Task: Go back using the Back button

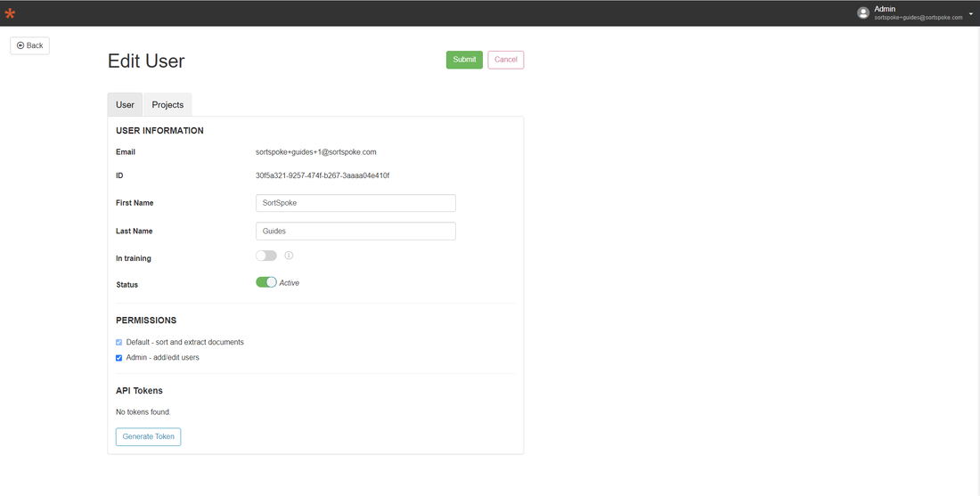Action: click(x=30, y=45)
